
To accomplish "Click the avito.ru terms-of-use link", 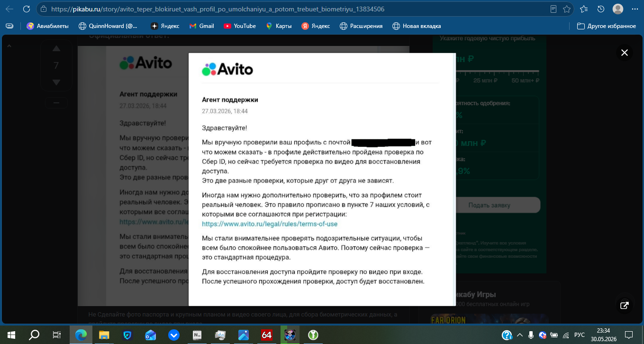I will click(270, 224).
